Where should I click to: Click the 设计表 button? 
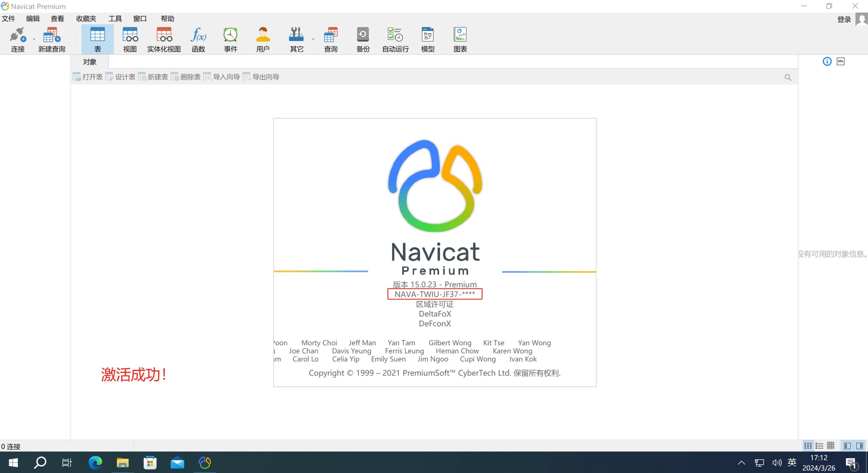[x=120, y=77]
